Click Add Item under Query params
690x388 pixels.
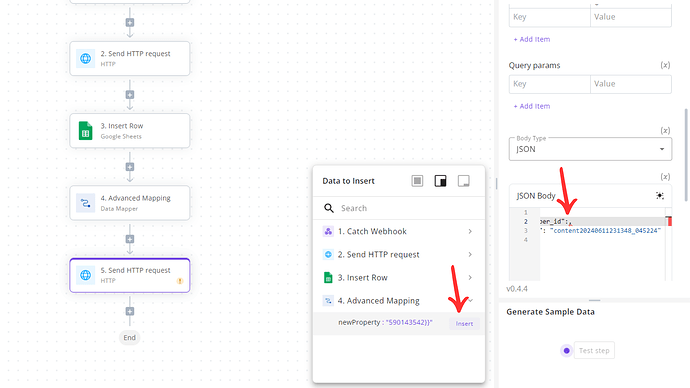point(532,106)
